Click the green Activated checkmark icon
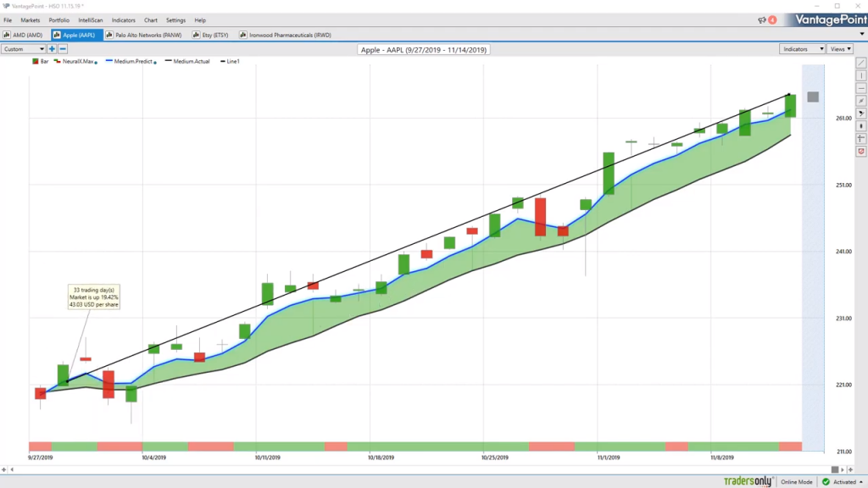Screen dimensions: 868x488 coord(826,482)
